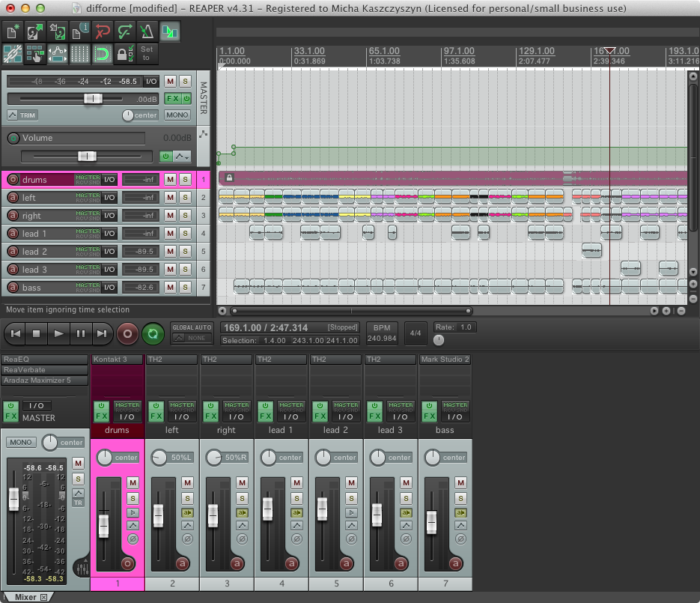The image size is (700, 603).
Task: Click the master volume fader in track panel
Action: (x=94, y=99)
